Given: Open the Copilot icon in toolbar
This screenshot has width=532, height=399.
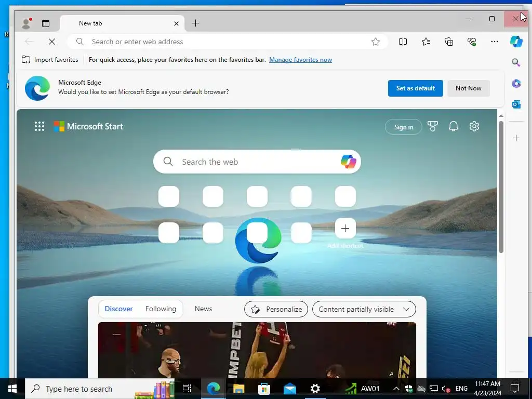Looking at the screenshot, I should pos(516,42).
